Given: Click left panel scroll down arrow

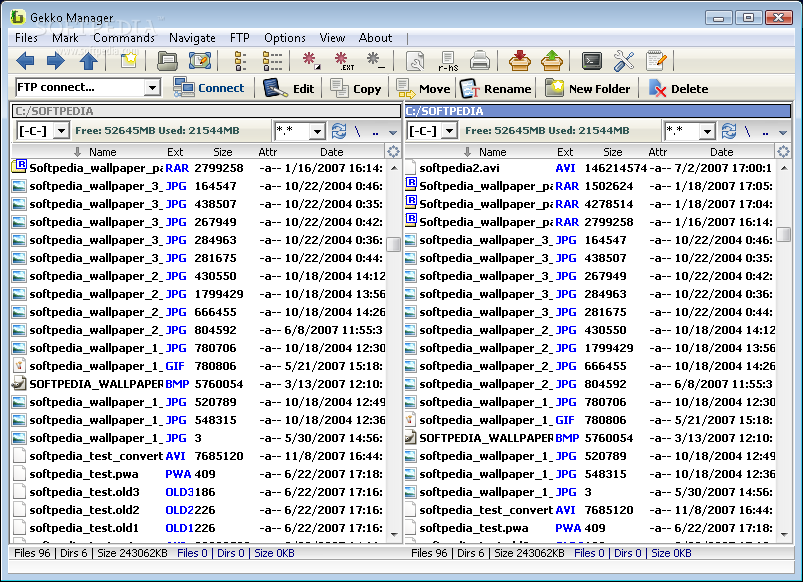Looking at the screenshot, I should (394, 534).
